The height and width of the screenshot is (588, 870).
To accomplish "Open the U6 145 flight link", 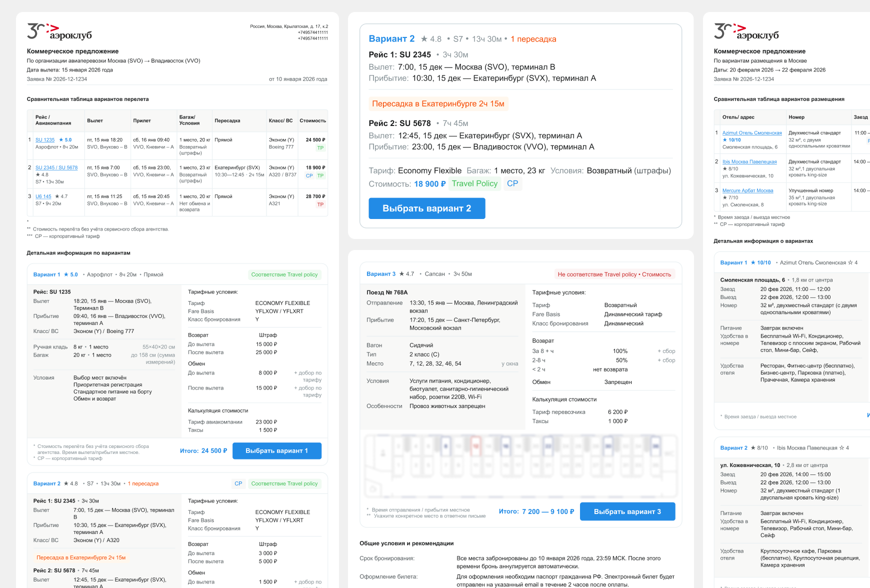I will click(x=43, y=196).
